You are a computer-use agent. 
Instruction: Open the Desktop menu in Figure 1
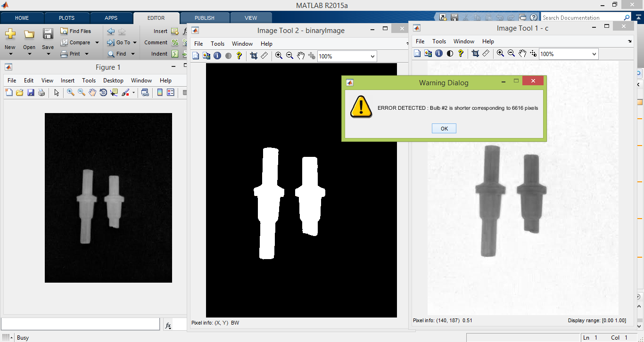[x=113, y=81]
